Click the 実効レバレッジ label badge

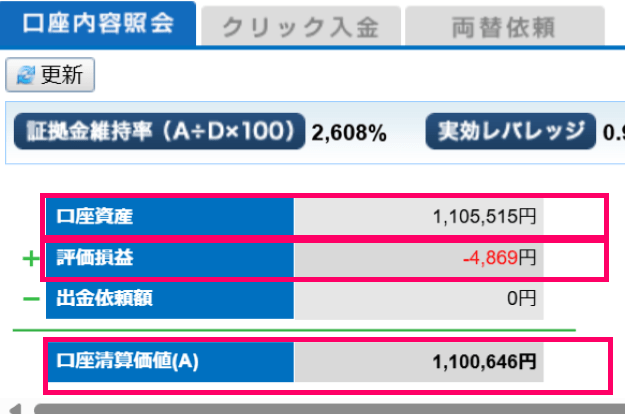(511, 131)
